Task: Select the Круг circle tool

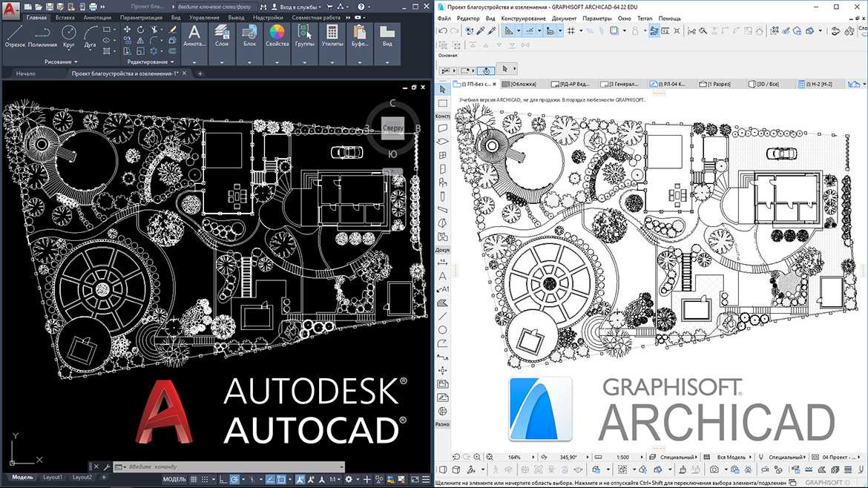Action: pyautogui.click(x=69, y=36)
